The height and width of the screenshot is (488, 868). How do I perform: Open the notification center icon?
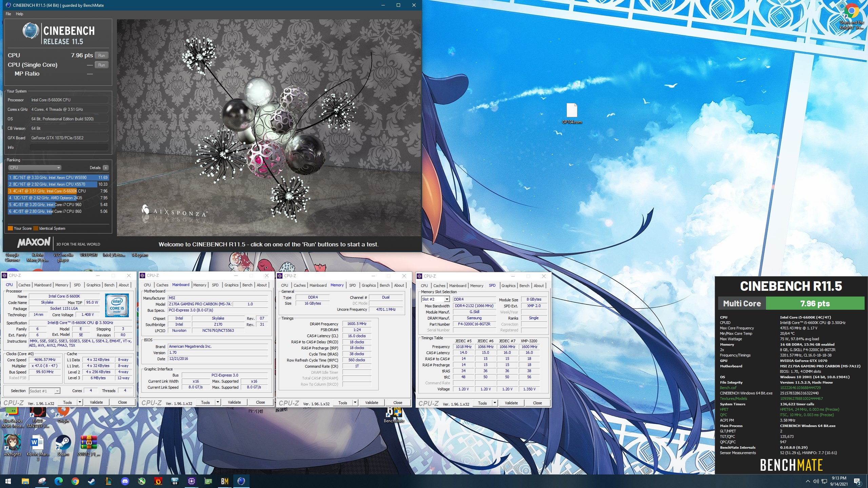click(857, 482)
